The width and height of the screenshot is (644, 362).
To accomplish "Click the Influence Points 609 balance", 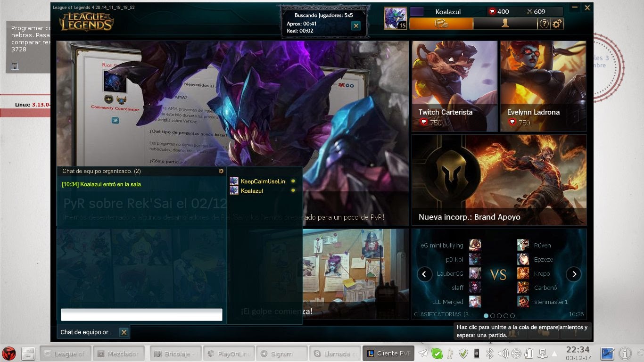I will 536,11.
